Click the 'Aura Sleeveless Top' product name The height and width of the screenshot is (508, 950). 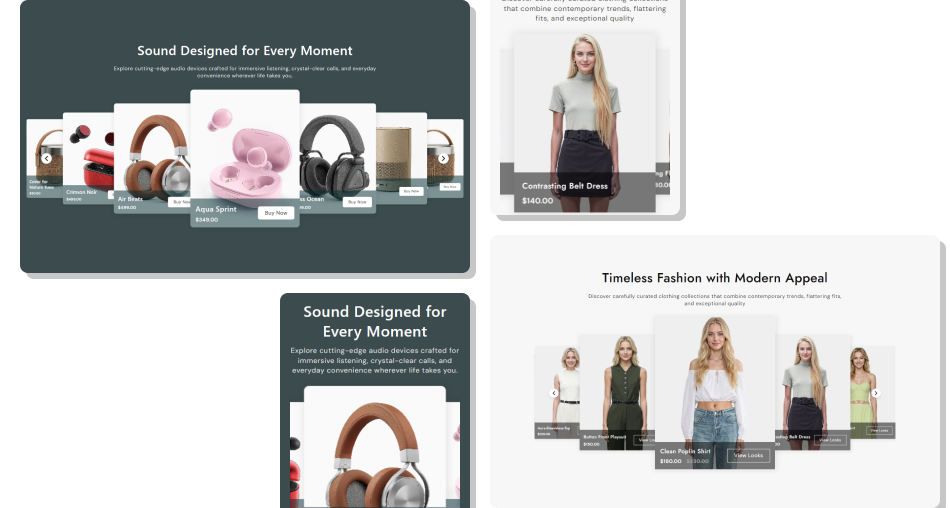point(554,428)
